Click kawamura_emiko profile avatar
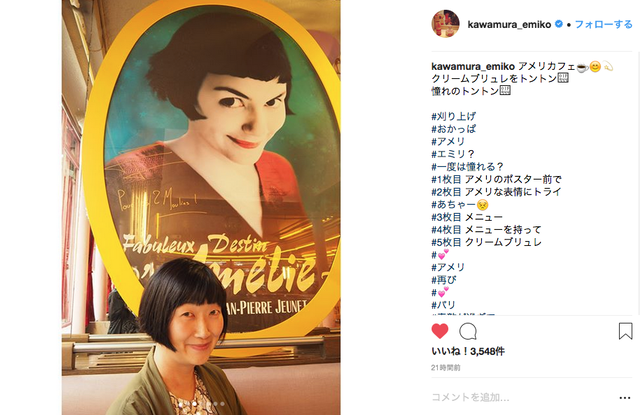This screenshot has height=415, width=640. (445, 24)
